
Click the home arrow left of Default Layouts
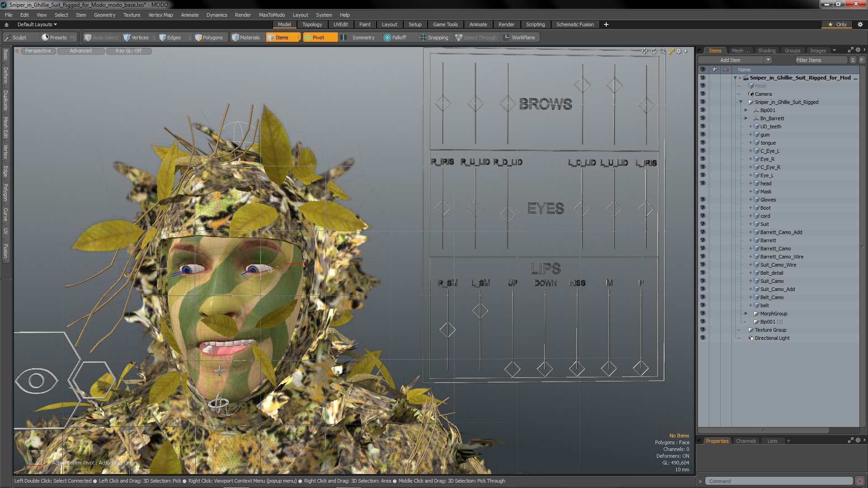6,24
